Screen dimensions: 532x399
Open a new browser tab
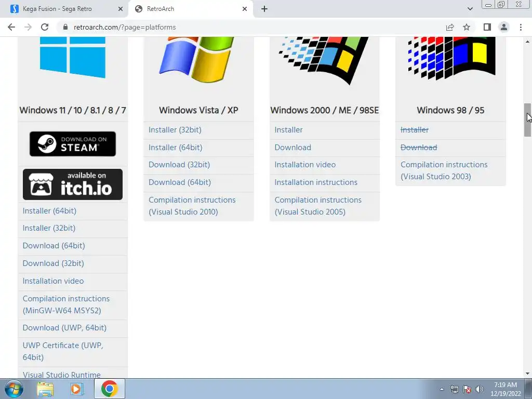pyautogui.click(x=264, y=9)
